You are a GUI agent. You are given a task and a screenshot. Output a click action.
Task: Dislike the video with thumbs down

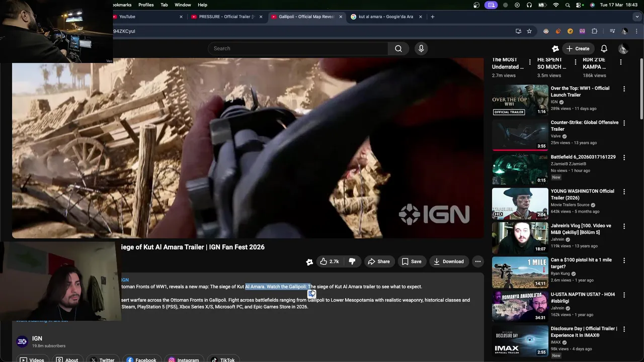[x=352, y=261]
